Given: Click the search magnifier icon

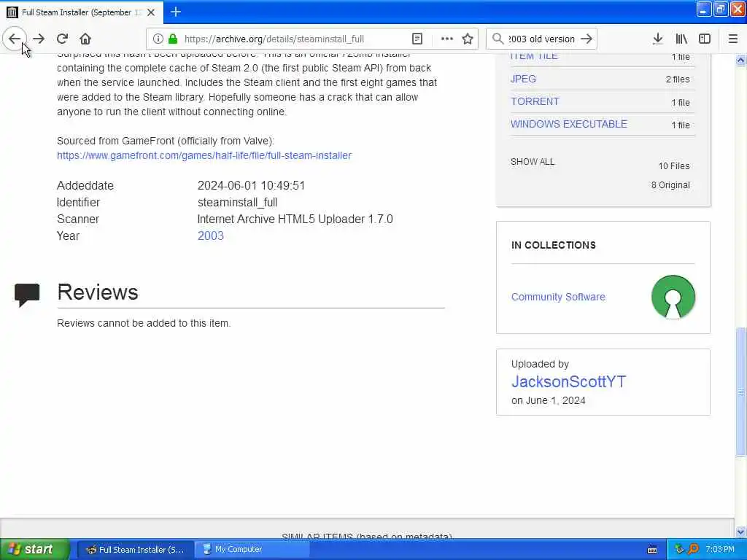Looking at the screenshot, I should pyautogui.click(x=498, y=39).
